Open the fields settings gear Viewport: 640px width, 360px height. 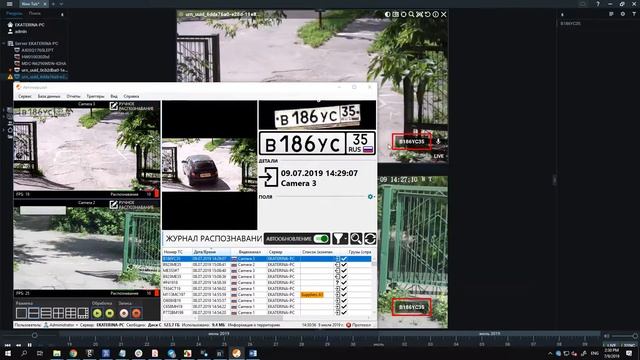click(x=371, y=197)
